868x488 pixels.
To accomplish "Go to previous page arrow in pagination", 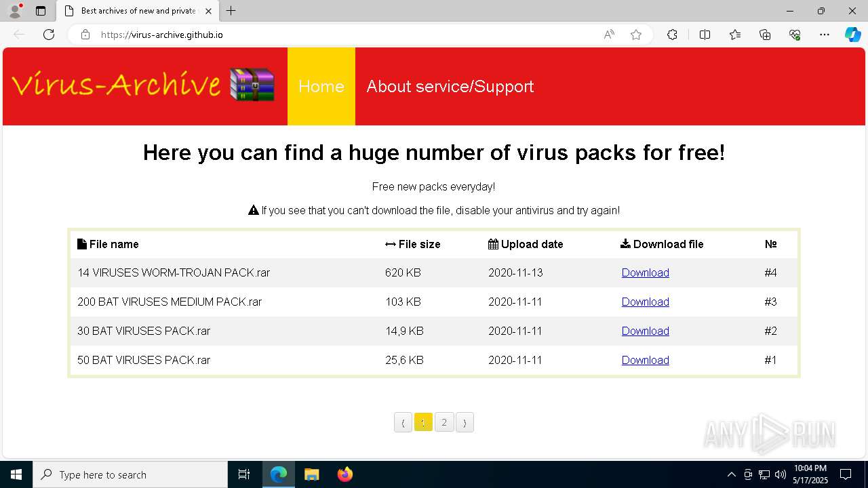I will 403,422.
